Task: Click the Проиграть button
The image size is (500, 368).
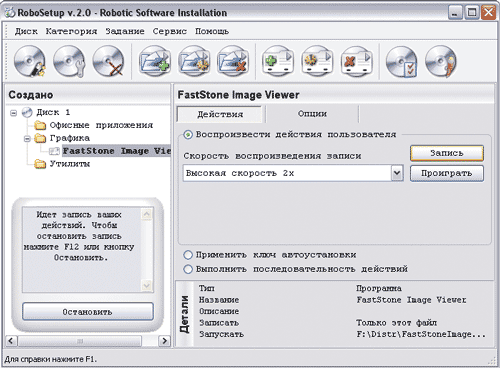Action: 447,173
